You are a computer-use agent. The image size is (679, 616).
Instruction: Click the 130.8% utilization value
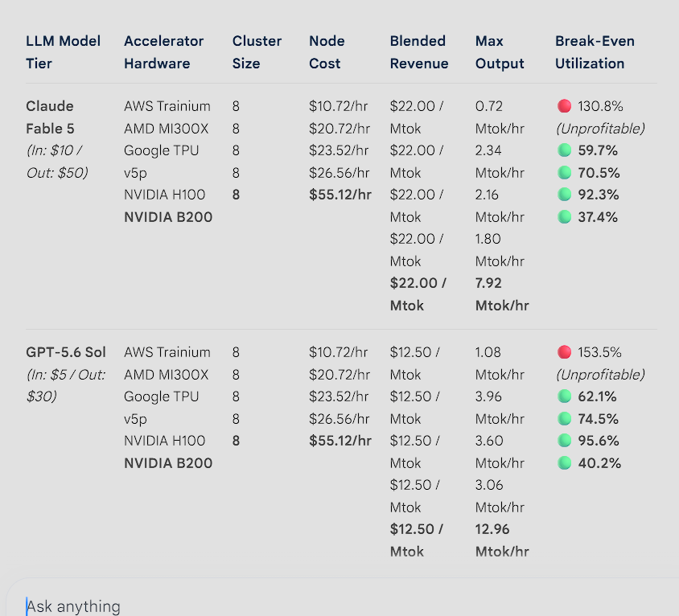tap(600, 106)
